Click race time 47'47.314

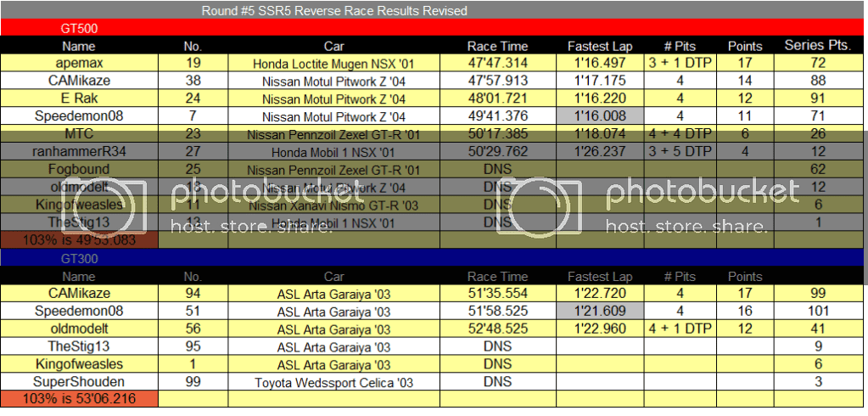[x=498, y=63]
